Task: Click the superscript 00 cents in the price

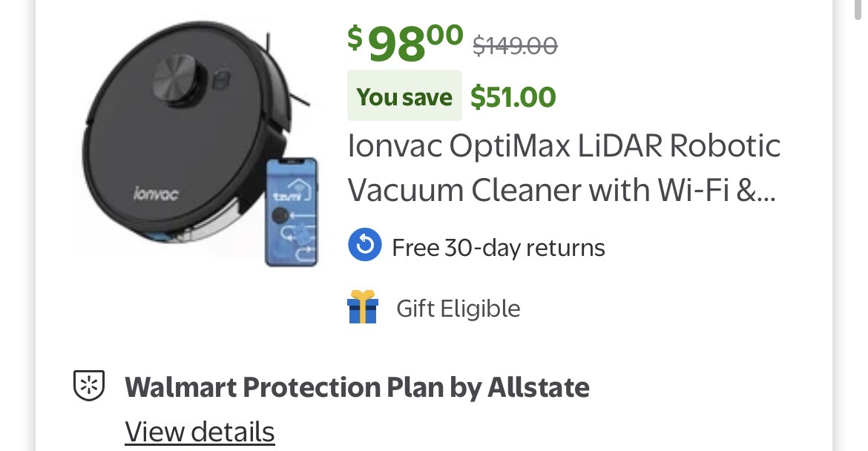Action: [x=444, y=33]
